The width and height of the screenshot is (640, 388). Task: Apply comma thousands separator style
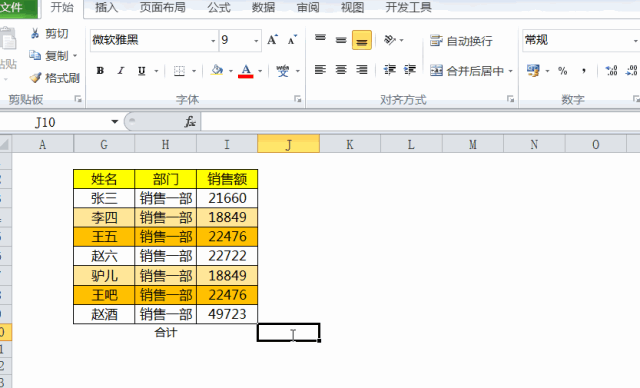click(x=584, y=71)
